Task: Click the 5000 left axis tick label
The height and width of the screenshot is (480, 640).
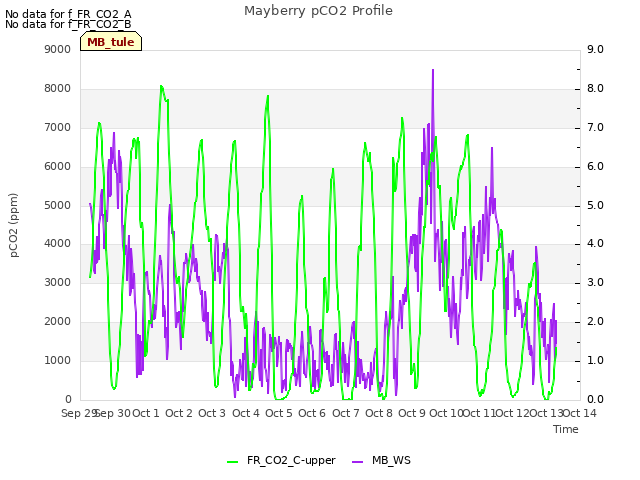Action: pyautogui.click(x=58, y=205)
